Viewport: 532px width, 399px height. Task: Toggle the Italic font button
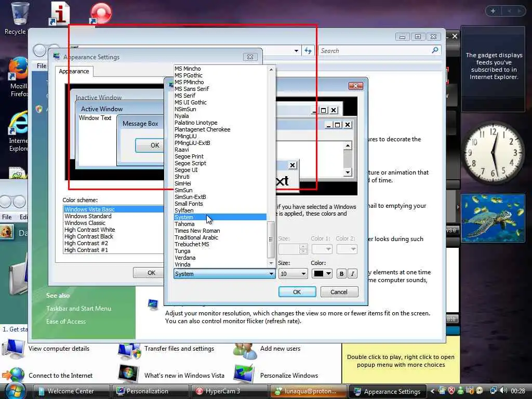[x=353, y=274]
